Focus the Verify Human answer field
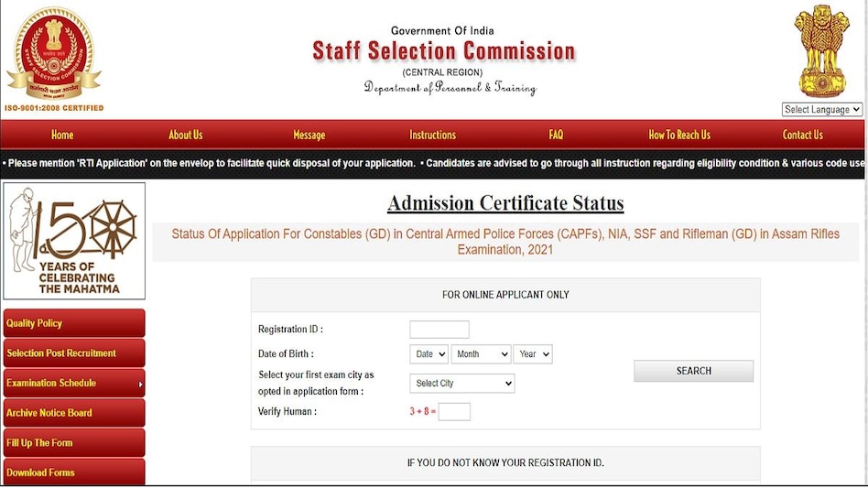This screenshot has height=488, width=868. [454, 412]
